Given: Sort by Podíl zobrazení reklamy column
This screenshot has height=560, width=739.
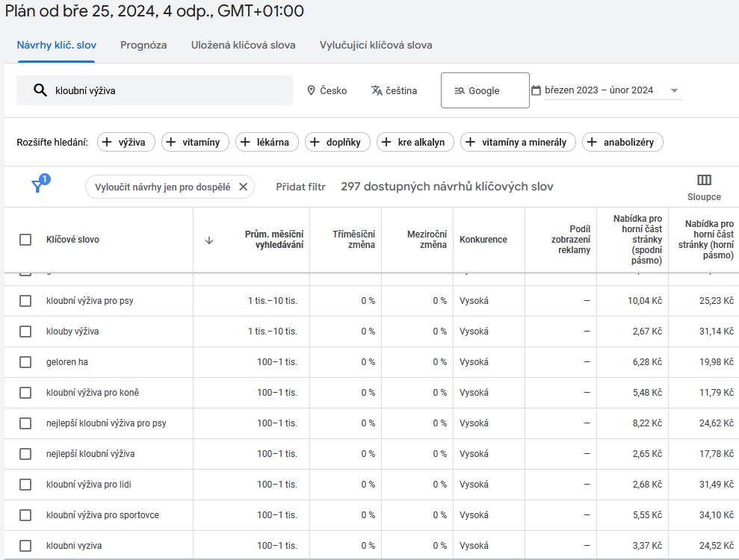Looking at the screenshot, I should click(x=570, y=240).
